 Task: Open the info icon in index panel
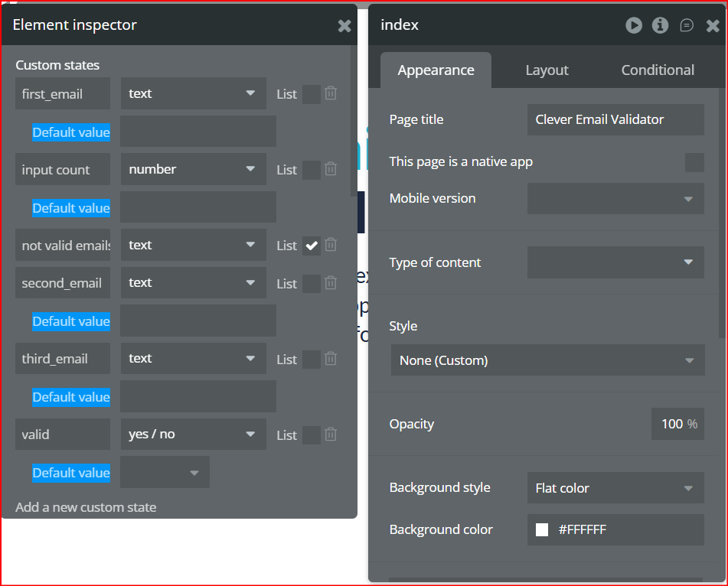pyautogui.click(x=660, y=25)
